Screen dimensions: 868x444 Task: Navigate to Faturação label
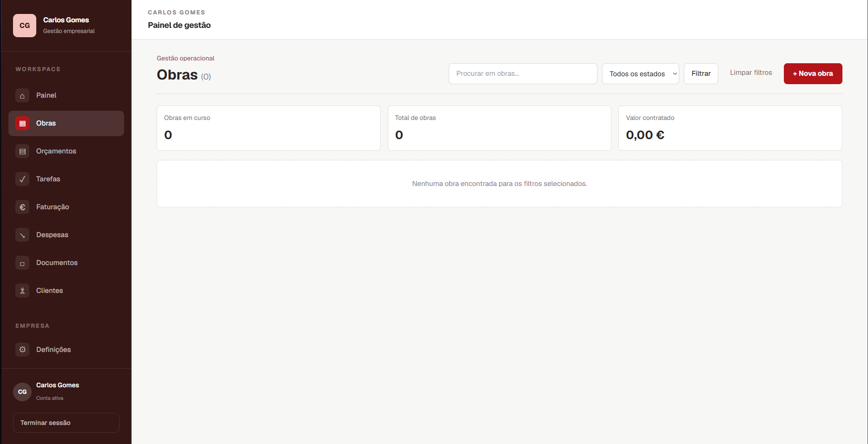tap(53, 207)
